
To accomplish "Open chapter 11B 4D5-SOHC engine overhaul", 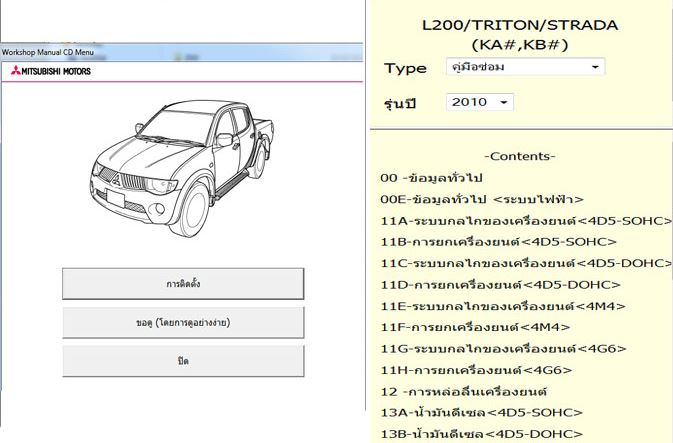I will coord(498,241).
